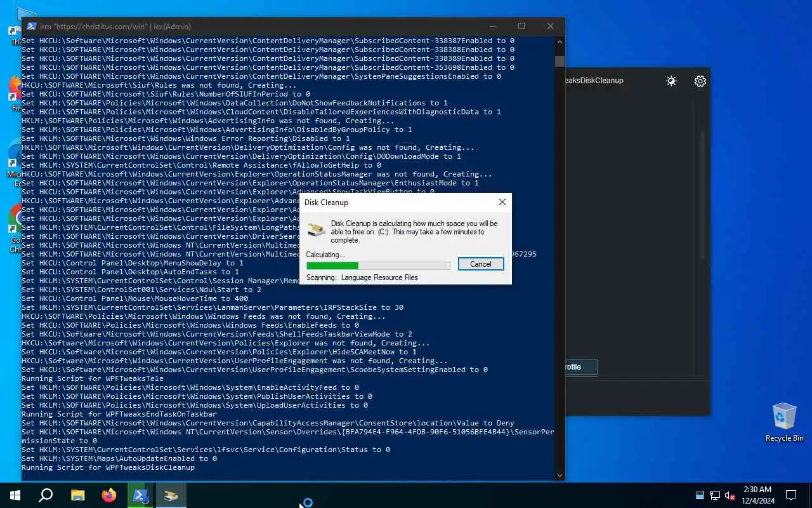Open the WinUtil settings gear
The height and width of the screenshot is (508, 812).
click(700, 81)
